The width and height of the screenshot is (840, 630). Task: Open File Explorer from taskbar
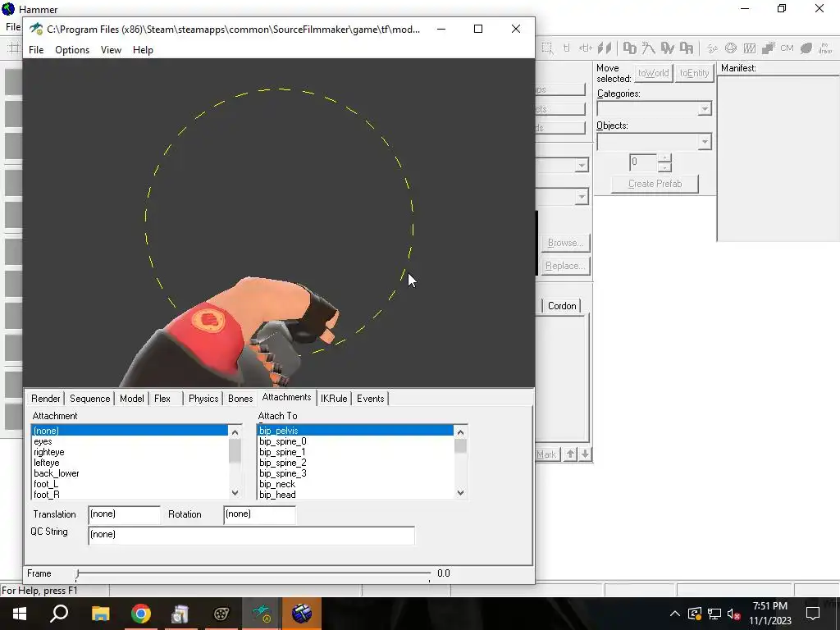pyautogui.click(x=100, y=614)
